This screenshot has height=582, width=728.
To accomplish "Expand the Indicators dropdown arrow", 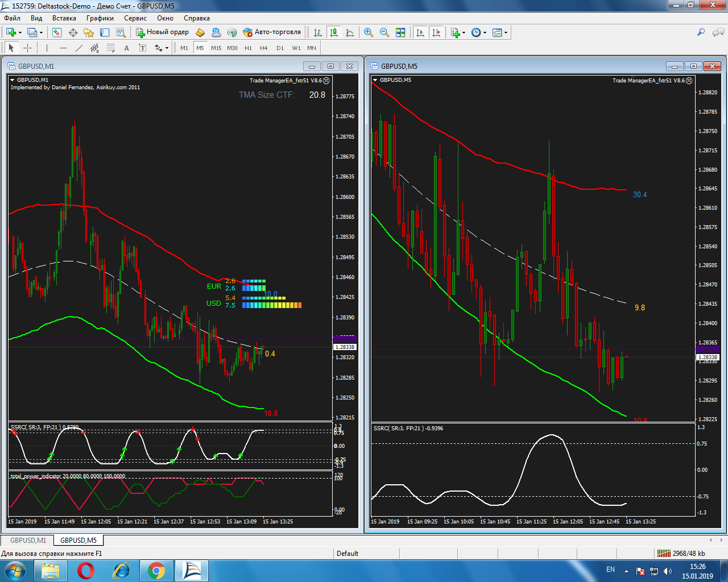I will (x=464, y=32).
